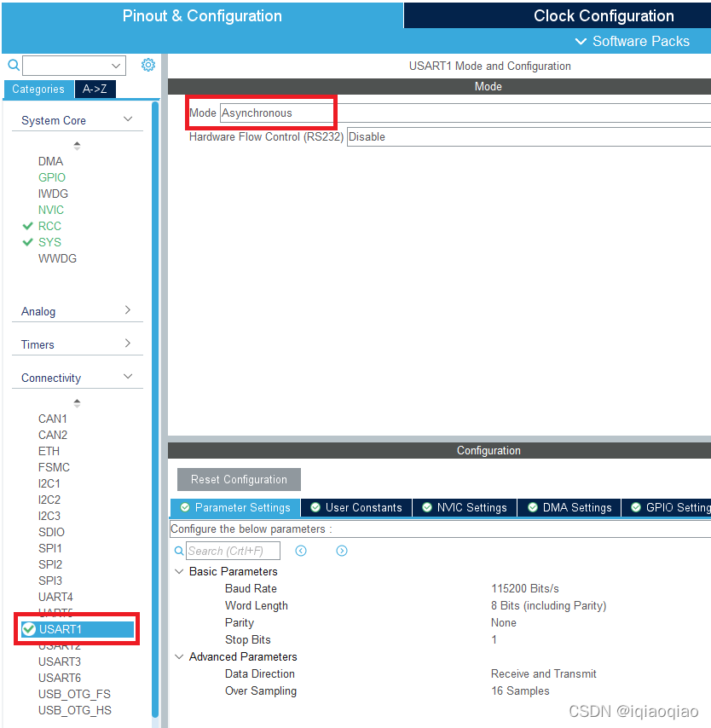Click the parameter search magnifier icon

[179, 551]
